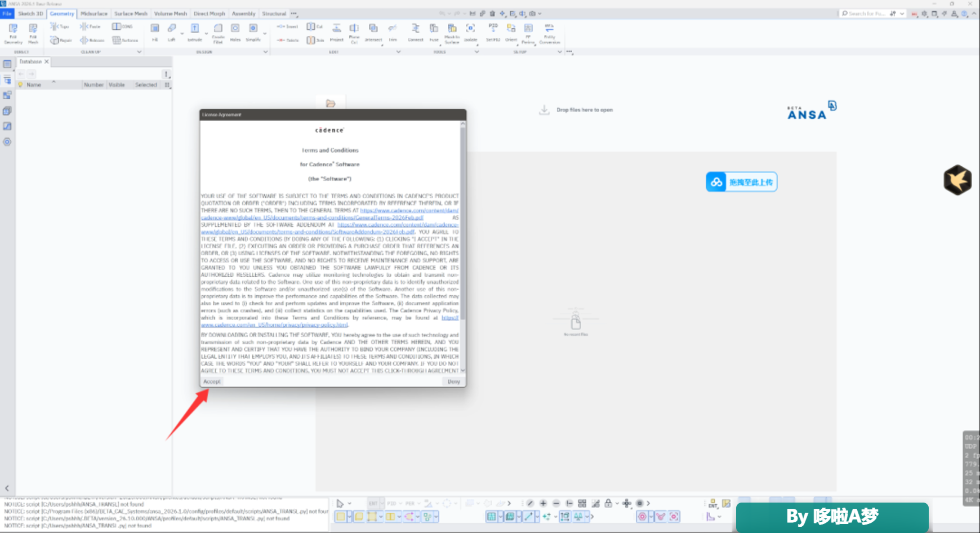Click the lock icon in bottom toolbar
980x533 pixels.
point(608,503)
